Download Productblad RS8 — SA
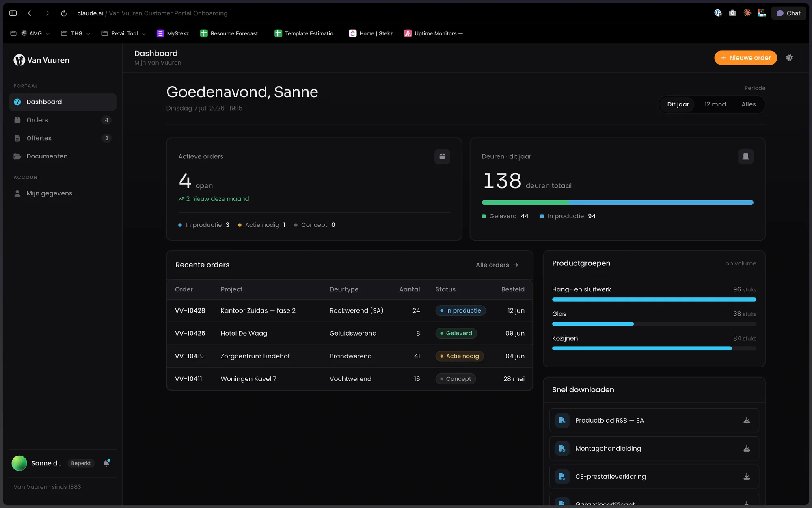The height and width of the screenshot is (508, 812). 747,421
